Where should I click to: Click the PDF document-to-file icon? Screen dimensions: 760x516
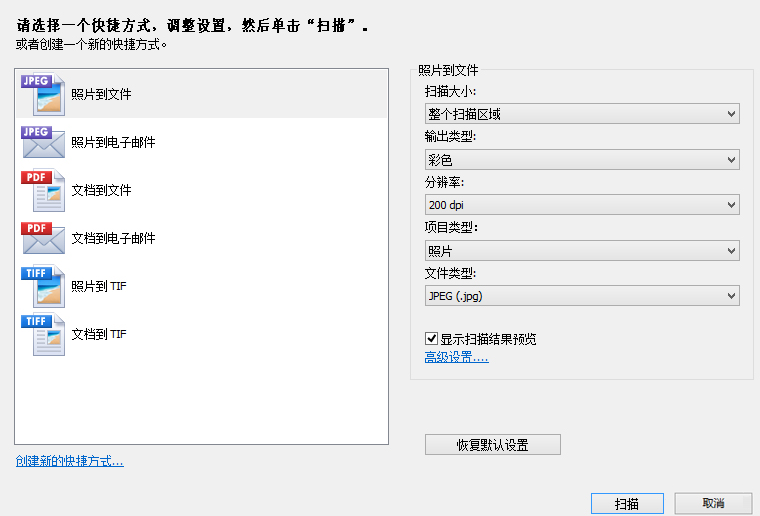[42, 190]
